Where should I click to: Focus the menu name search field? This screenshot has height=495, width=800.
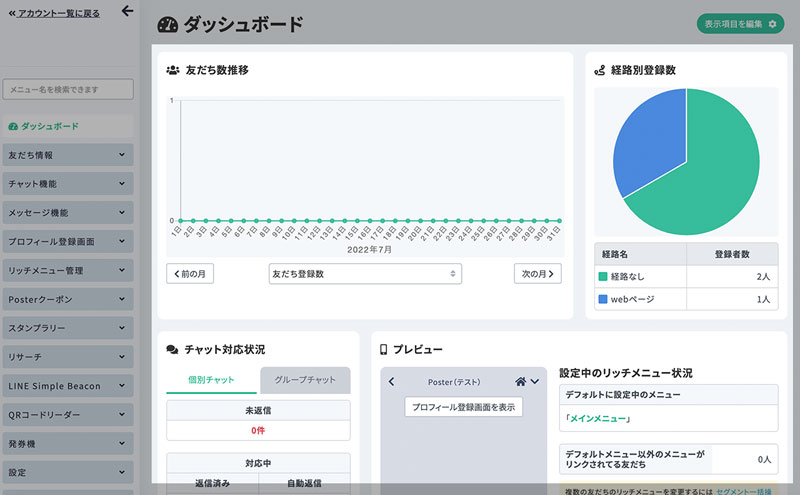68,89
